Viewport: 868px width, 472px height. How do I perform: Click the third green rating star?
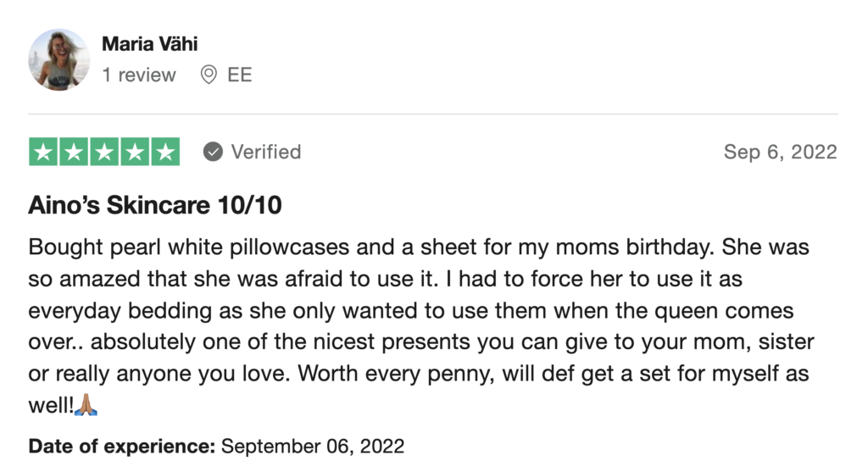[104, 152]
